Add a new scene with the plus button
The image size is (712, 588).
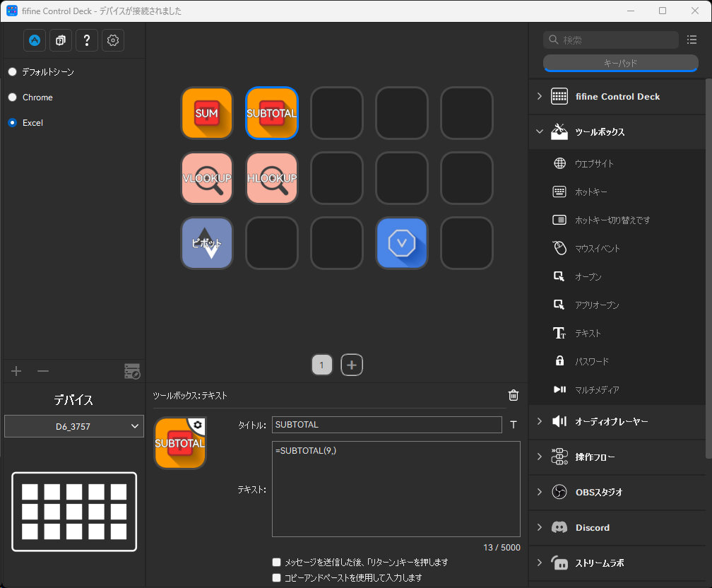click(x=16, y=371)
